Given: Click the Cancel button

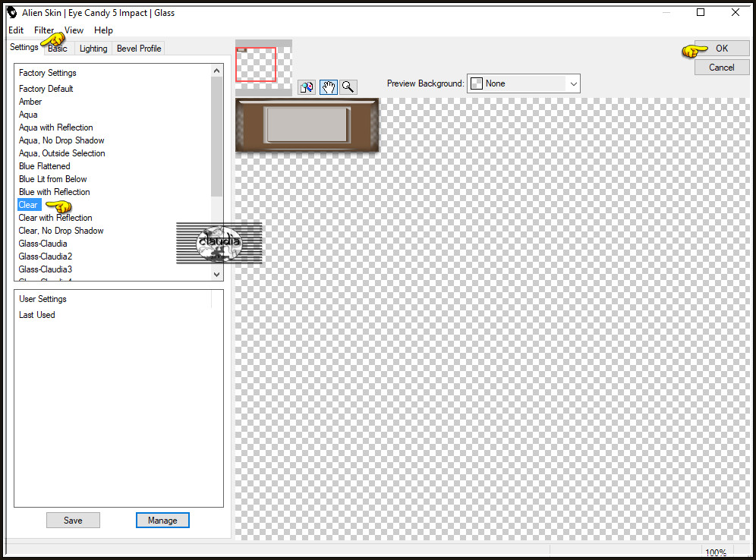Looking at the screenshot, I should (722, 68).
